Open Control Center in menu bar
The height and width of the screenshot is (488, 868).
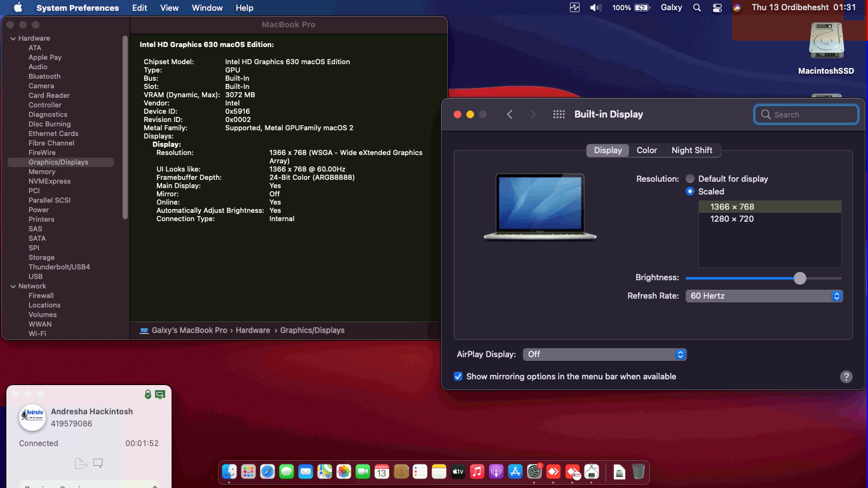(x=717, y=8)
